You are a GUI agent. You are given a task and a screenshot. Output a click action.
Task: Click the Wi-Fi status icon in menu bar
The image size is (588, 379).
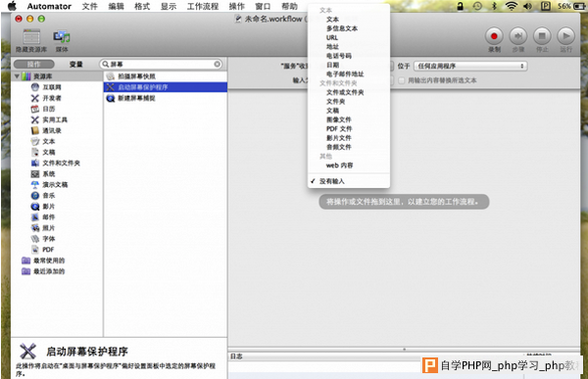click(x=511, y=6)
